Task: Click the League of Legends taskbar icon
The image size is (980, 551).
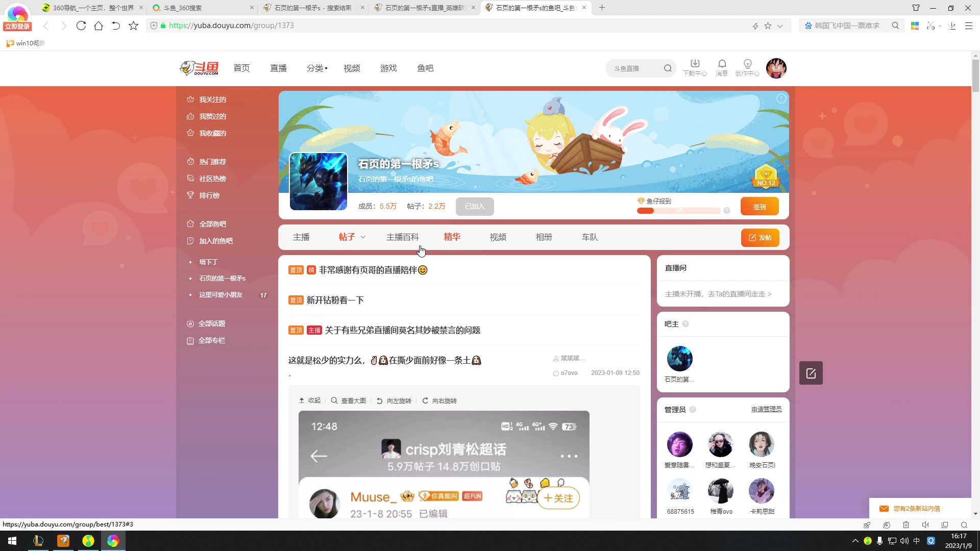Action: coord(38,541)
